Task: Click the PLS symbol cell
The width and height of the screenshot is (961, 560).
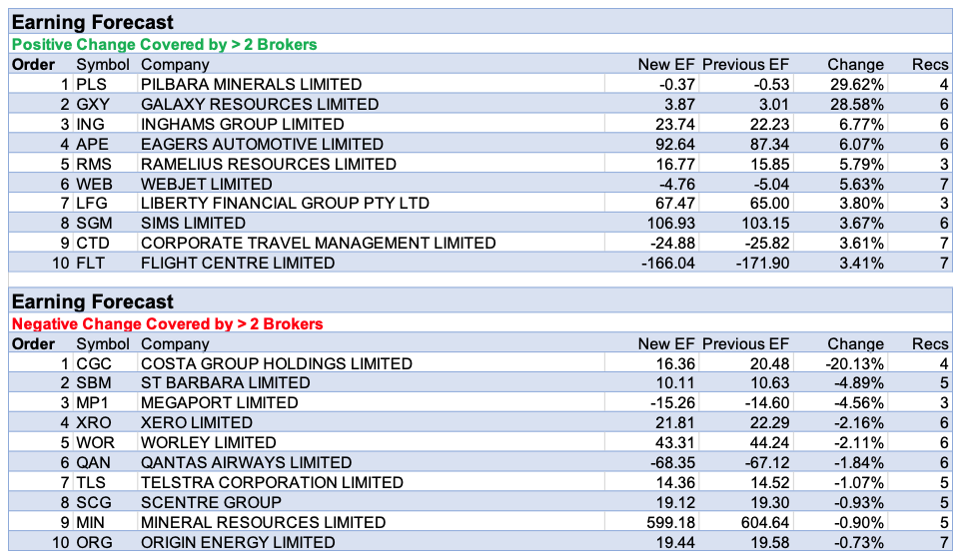Action: coord(91,84)
